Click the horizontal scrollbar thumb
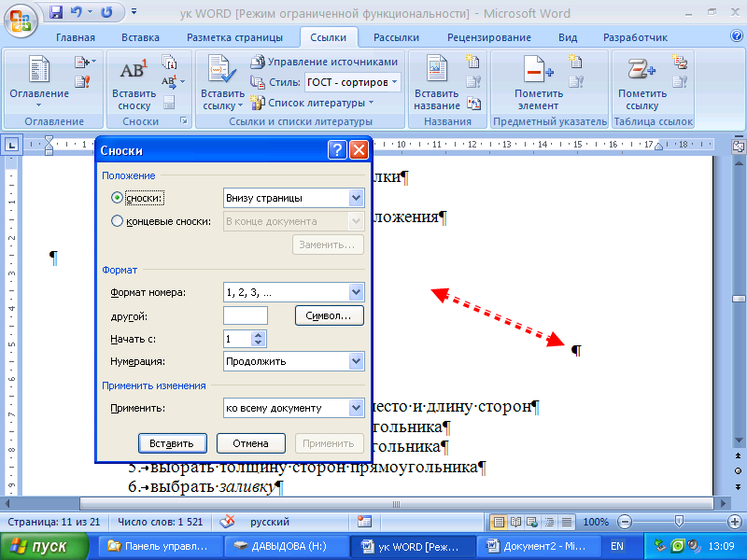The height and width of the screenshot is (560, 747). click(396, 504)
